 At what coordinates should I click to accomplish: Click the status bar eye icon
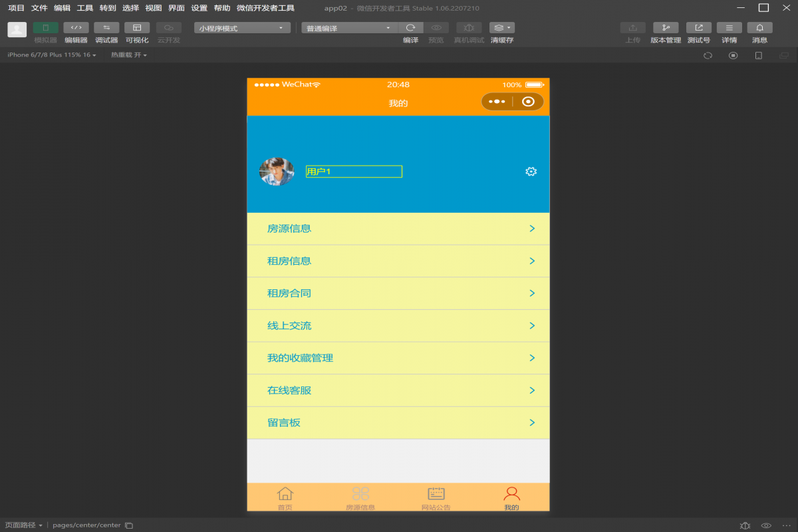(766, 525)
